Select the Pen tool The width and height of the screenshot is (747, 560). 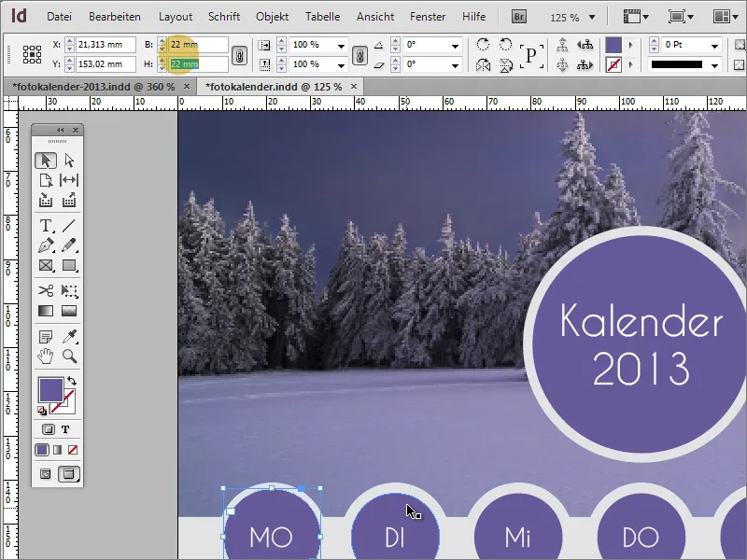pyautogui.click(x=46, y=245)
